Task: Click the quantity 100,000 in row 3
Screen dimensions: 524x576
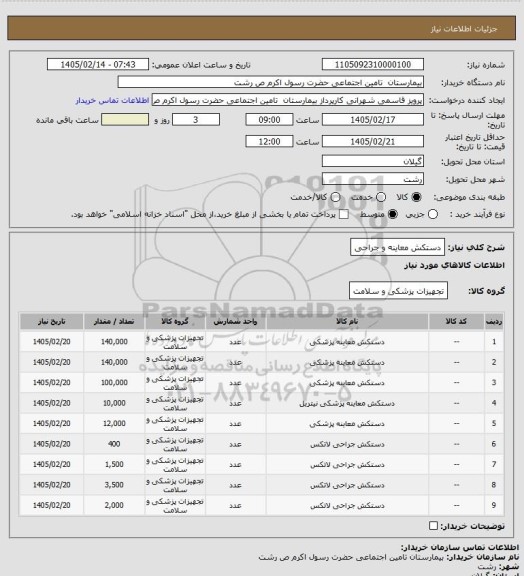Action: [114, 382]
